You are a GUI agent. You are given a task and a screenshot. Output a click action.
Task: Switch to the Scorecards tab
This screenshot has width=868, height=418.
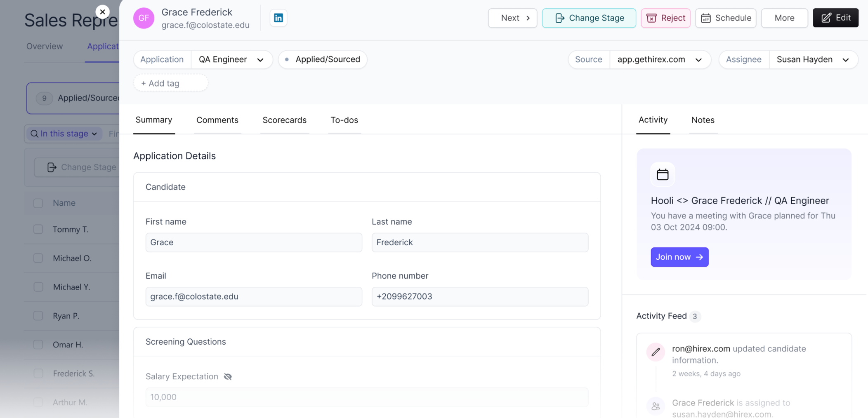tap(284, 120)
